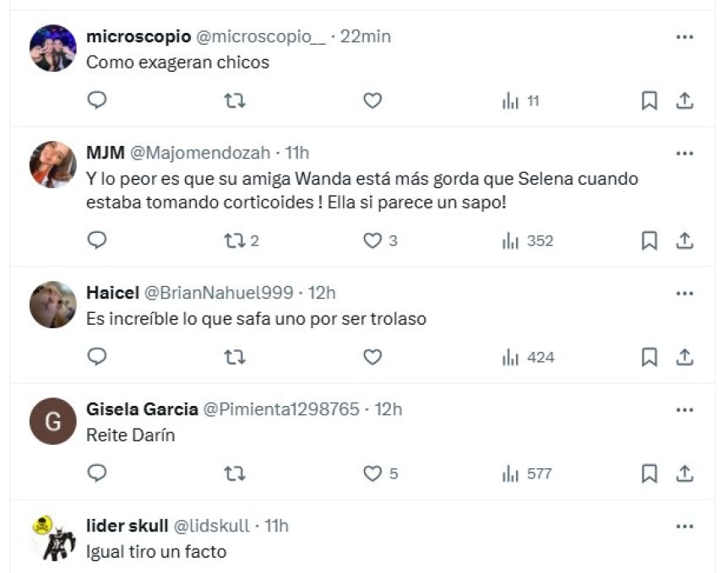Image resolution: width=728 pixels, height=573 pixels.
Task: Click Gisela Garcia's 'G' avatar
Action: tap(53, 421)
